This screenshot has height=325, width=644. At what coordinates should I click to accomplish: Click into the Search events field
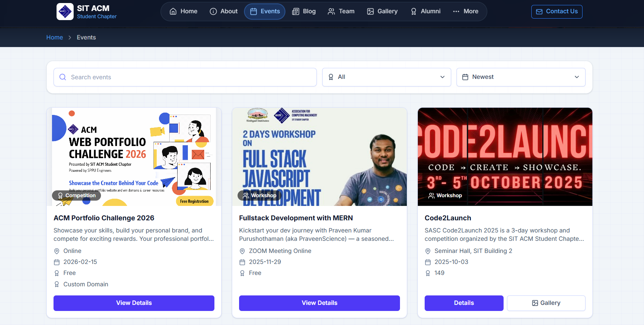coord(185,77)
